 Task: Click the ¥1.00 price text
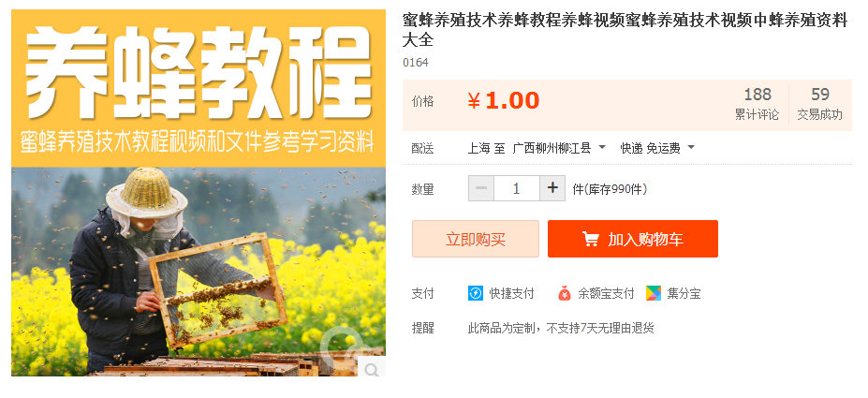[x=503, y=101]
